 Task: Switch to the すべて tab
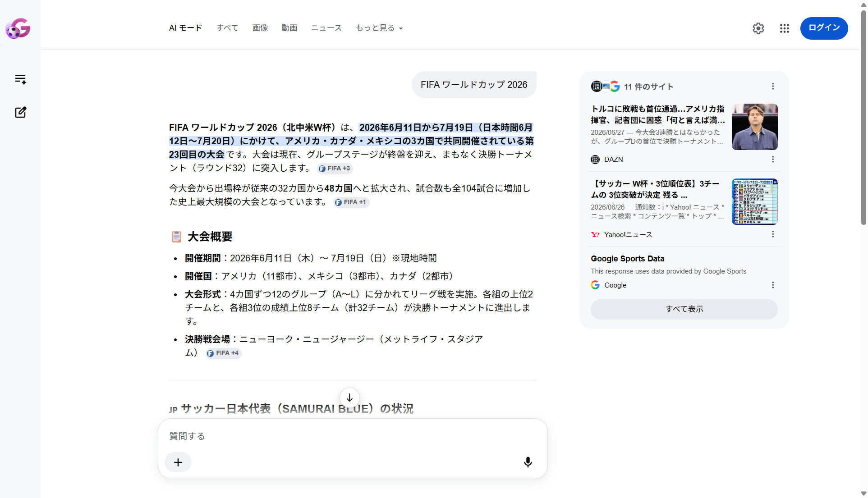pos(227,28)
